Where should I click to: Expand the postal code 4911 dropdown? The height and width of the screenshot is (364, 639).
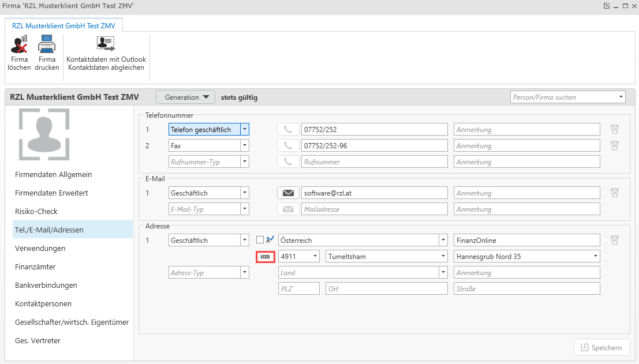[x=315, y=256]
